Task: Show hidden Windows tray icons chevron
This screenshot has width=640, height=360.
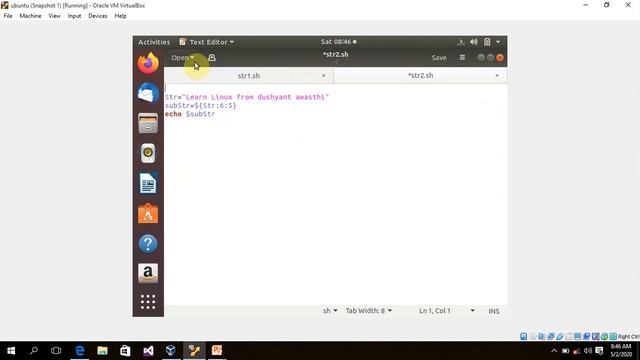Action: point(554,351)
